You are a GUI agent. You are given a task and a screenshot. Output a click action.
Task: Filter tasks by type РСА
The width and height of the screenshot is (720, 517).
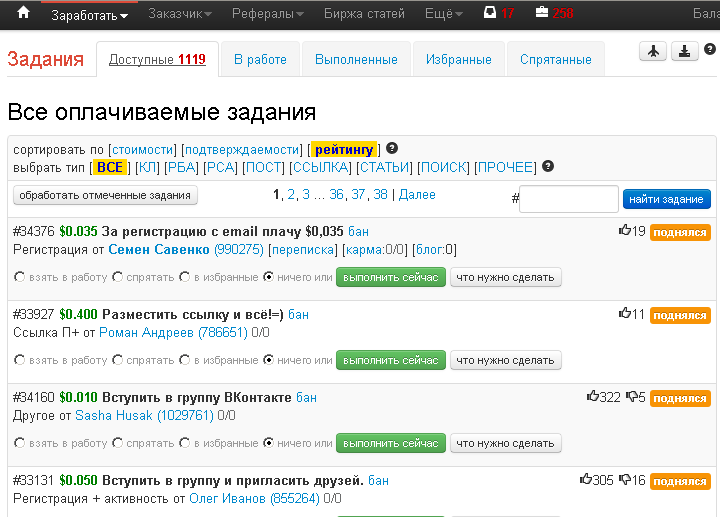[x=220, y=168]
